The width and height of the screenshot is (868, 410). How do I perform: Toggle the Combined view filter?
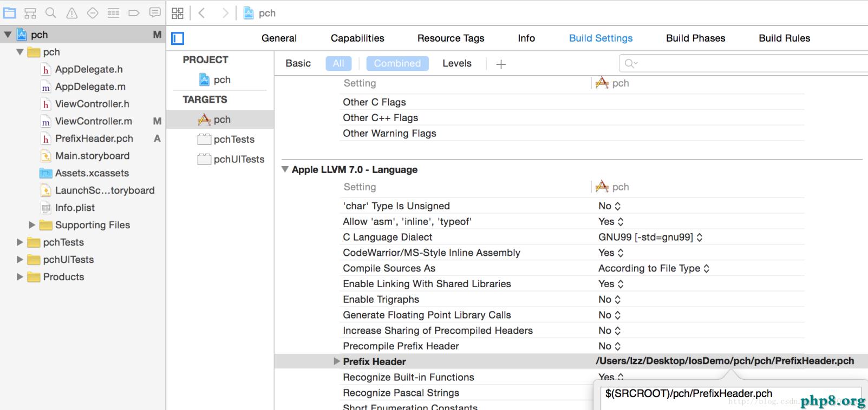pos(397,63)
